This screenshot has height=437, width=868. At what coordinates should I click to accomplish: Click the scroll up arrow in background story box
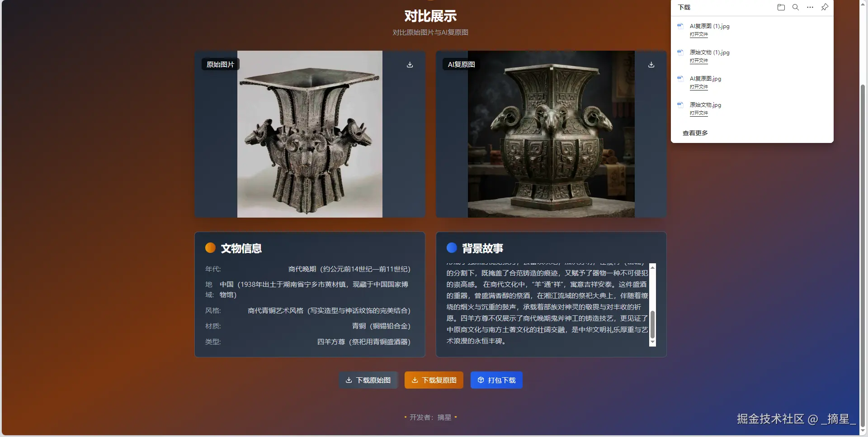point(652,267)
